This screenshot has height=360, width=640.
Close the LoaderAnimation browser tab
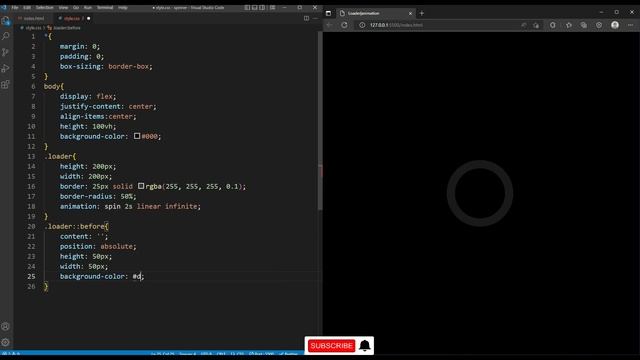point(410,13)
